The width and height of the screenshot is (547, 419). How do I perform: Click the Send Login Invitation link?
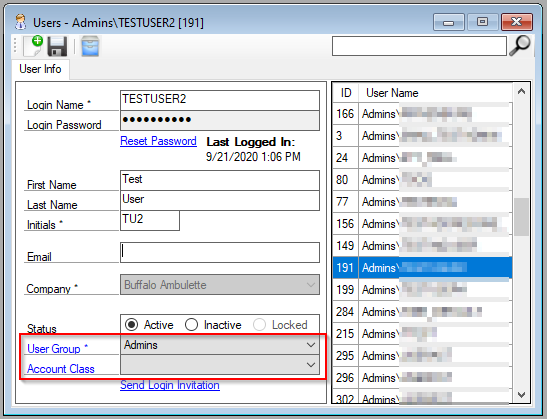pos(170,385)
